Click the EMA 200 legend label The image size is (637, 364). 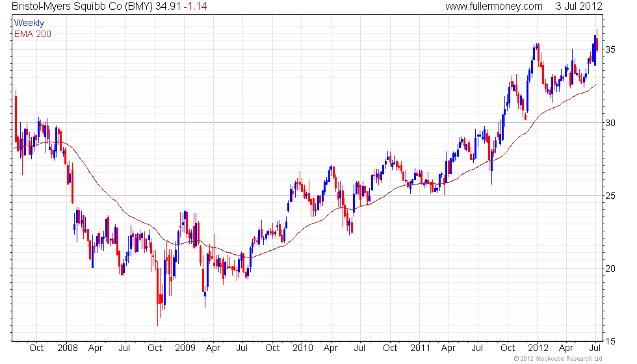[x=33, y=34]
